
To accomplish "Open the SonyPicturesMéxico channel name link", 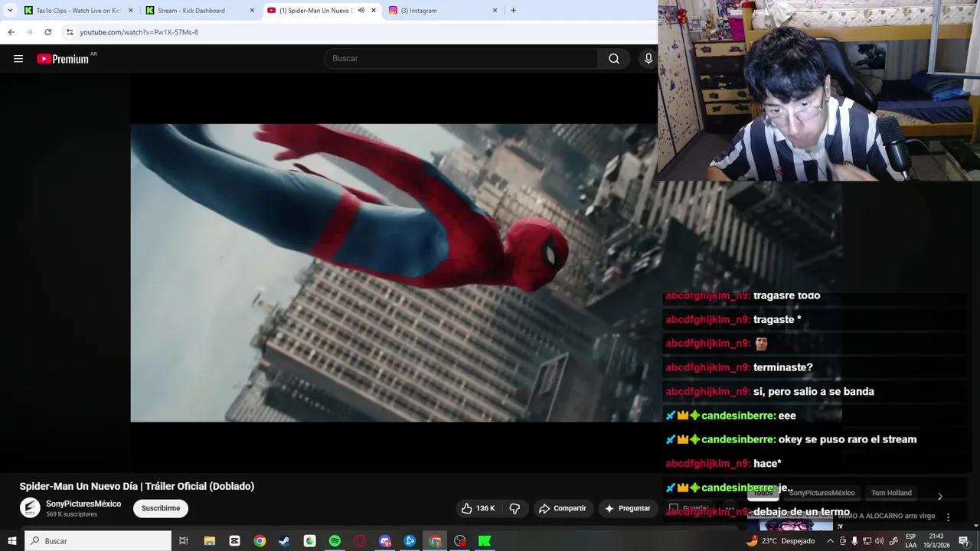I will coord(83,504).
